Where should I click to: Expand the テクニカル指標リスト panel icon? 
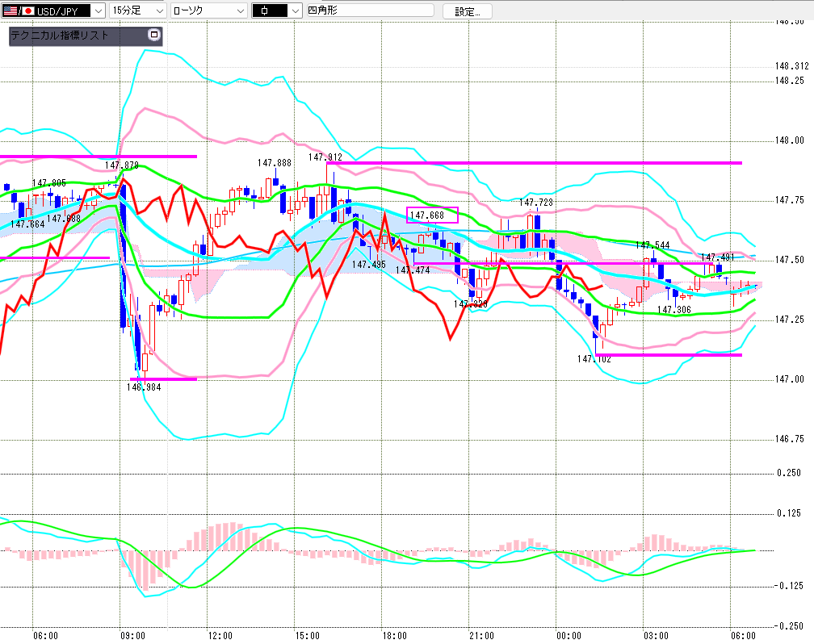153,35
